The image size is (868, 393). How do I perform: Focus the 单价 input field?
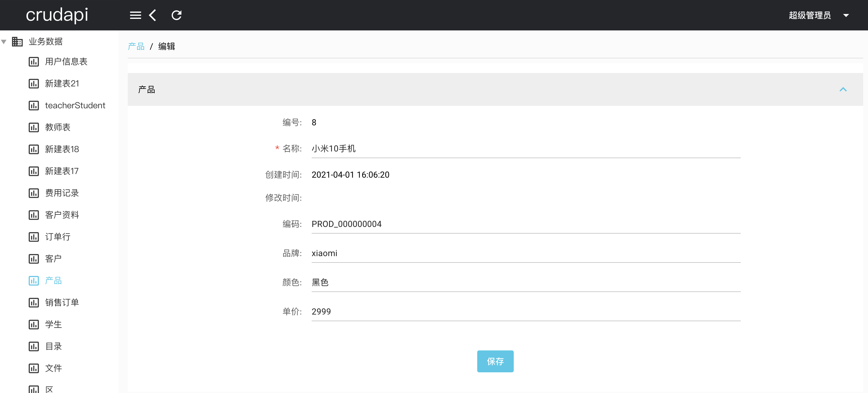click(x=526, y=311)
